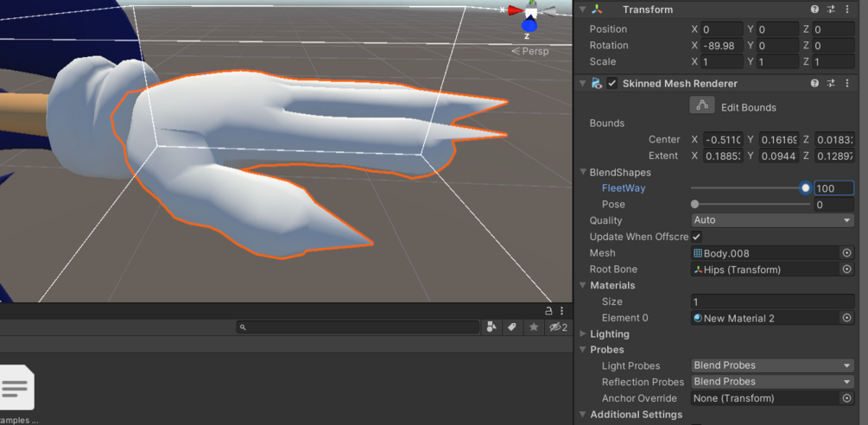
Task: Collapse the Transform component foldout
Action: click(582, 10)
